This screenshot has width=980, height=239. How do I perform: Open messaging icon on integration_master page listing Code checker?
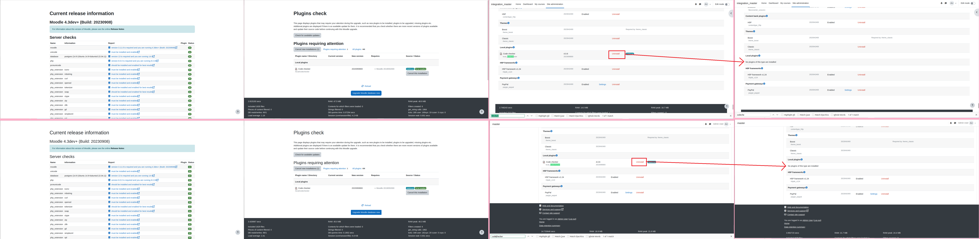[700, 4]
